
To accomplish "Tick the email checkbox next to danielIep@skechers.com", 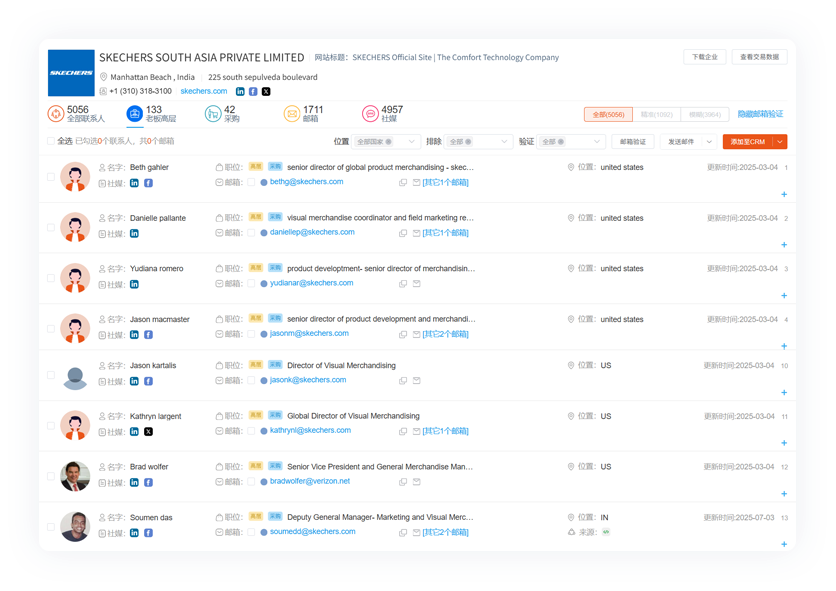I will coord(251,233).
